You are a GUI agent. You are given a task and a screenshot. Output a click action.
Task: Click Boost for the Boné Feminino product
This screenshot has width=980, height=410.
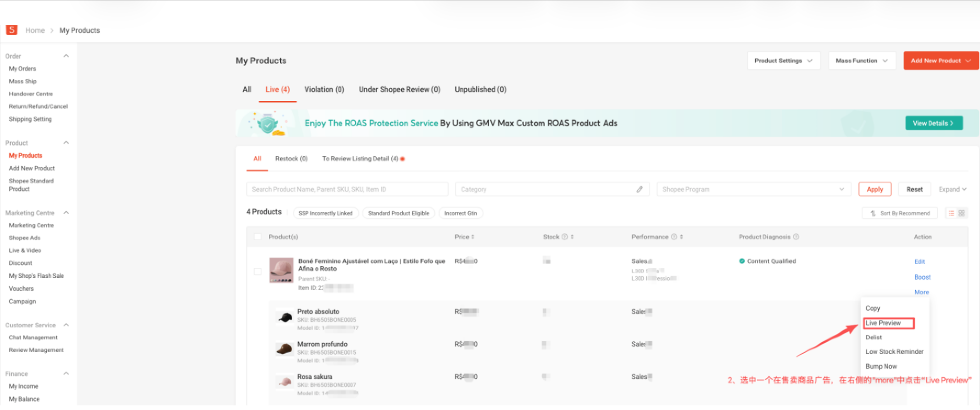922,277
